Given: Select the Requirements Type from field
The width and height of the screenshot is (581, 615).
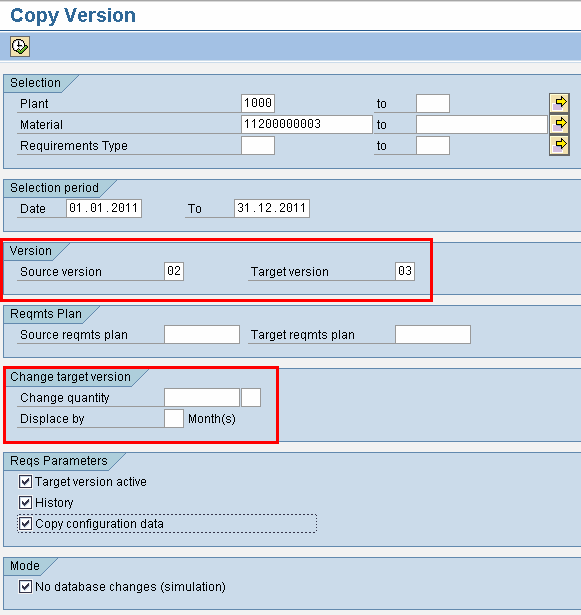Looking at the screenshot, I should tap(258, 146).
